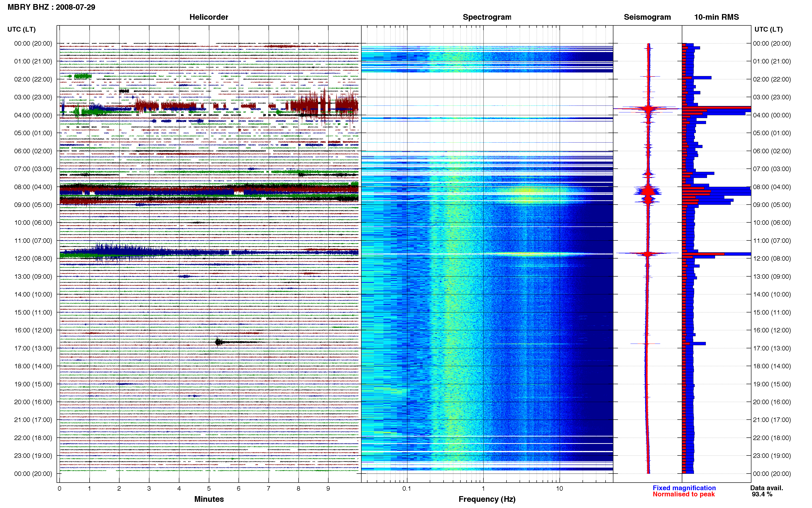Click the '0.1' tick on Frequency axis
Viewport: 812px width, 508px height.
pos(407,489)
